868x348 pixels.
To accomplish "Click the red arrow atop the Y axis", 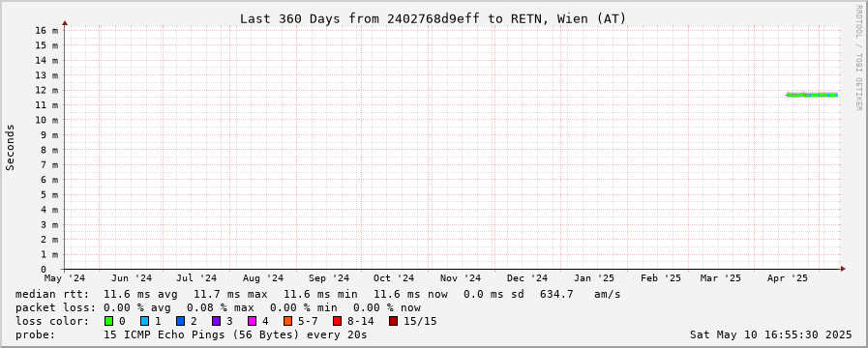I will coord(65,23).
